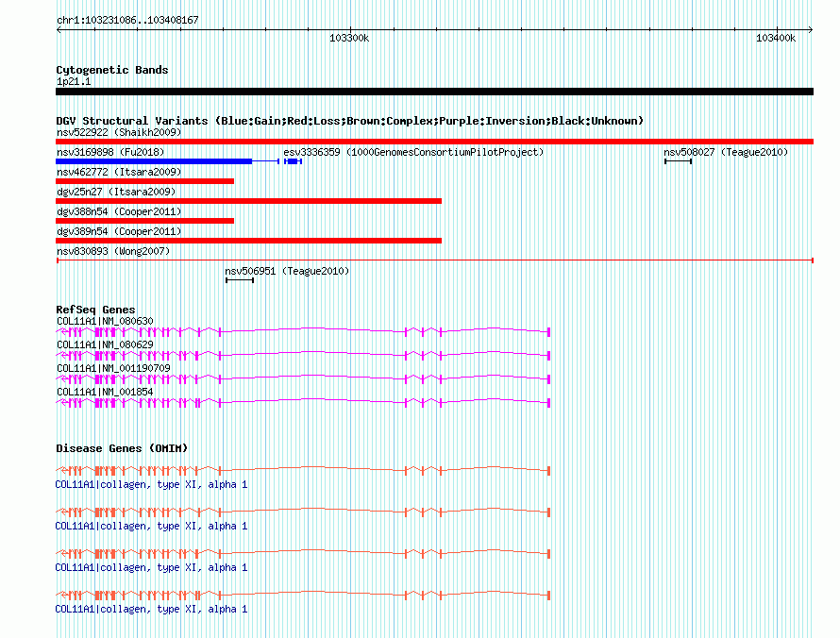
Task: Click the esv3336359 blue variant marker
Action: 293,161
